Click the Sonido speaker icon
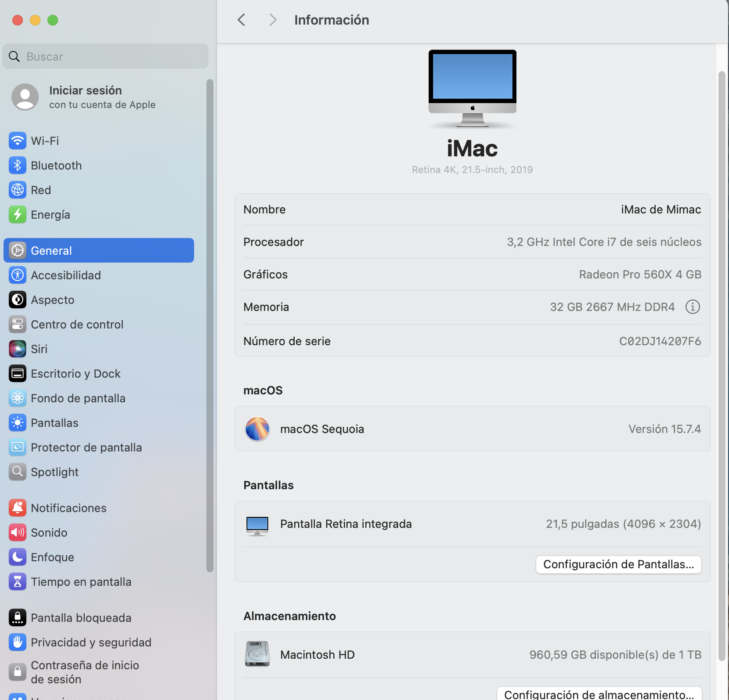 [18, 533]
